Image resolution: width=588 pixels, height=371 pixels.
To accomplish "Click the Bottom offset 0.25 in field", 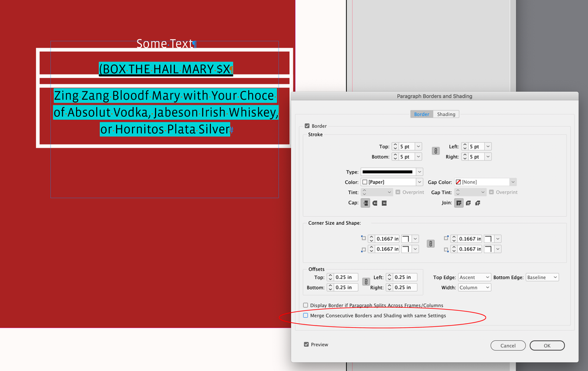I will [x=346, y=287].
